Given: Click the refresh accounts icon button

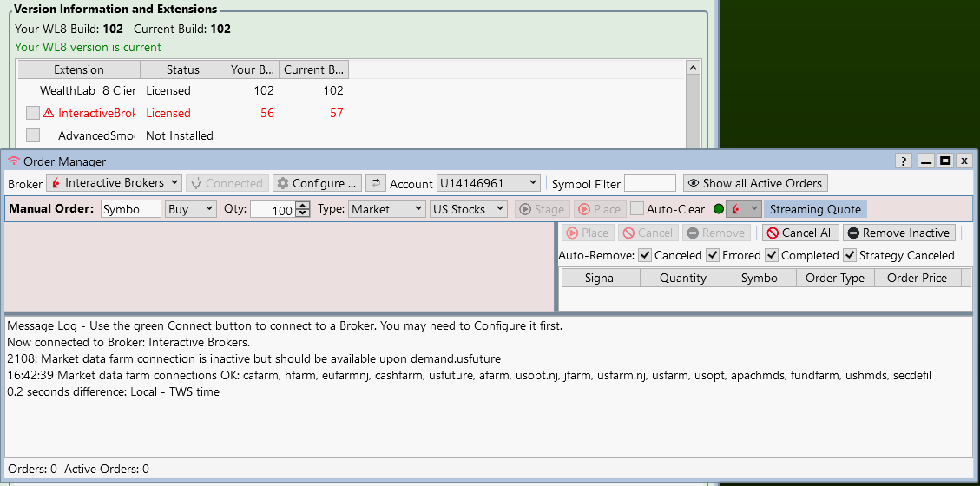Looking at the screenshot, I should pyautogui.click(x=375, y=183).
